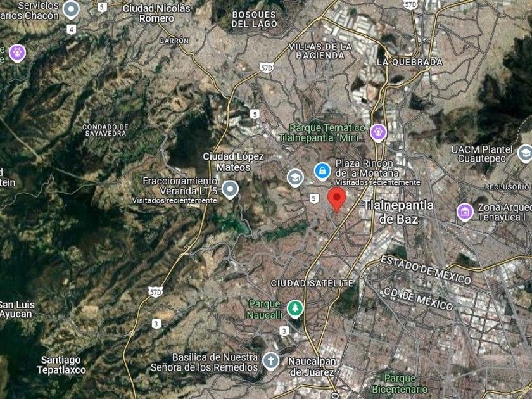Select Basílica de los Remedios church pin

click(x=271, y=362)
